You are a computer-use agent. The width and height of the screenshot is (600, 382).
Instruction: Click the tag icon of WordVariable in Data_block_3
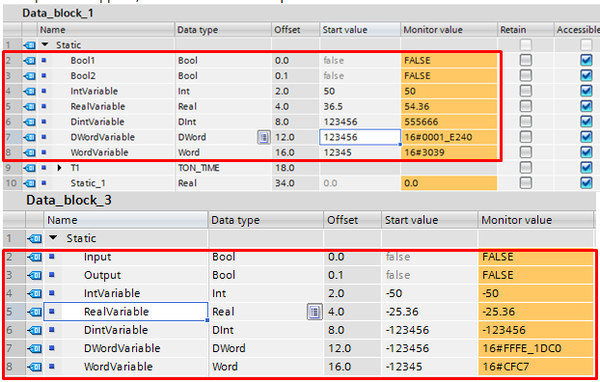pyautogui.click(x=35, y=367)
